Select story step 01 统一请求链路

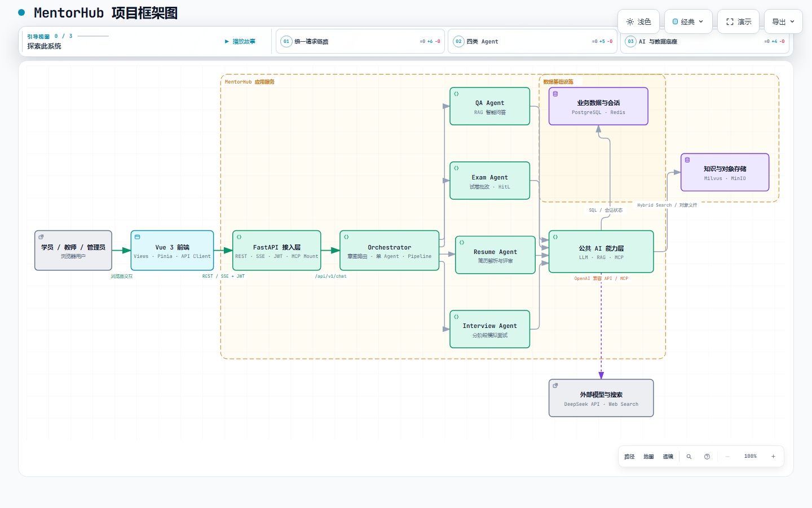360,41
